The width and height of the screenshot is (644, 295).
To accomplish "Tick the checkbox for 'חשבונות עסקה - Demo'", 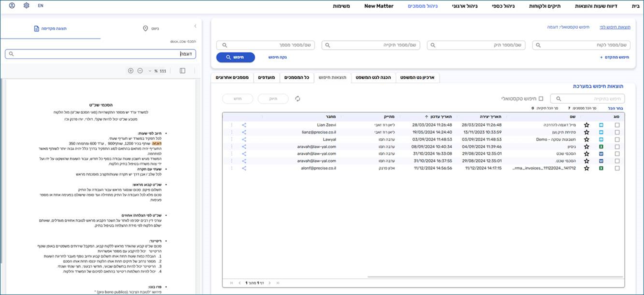I will point(617,139).
